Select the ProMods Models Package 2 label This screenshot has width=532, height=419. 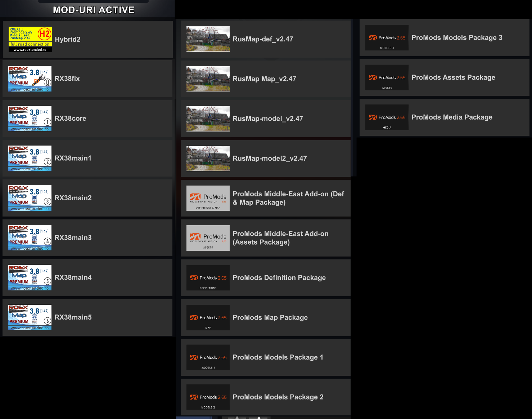(278, 397)
